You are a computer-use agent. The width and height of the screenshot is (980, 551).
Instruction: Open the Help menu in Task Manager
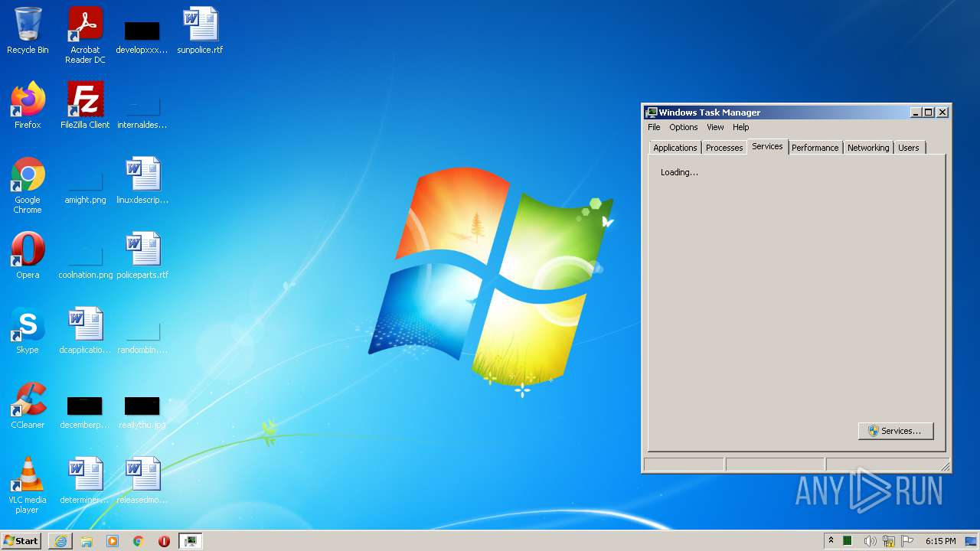pyautogui.click(x=740, y=127)
